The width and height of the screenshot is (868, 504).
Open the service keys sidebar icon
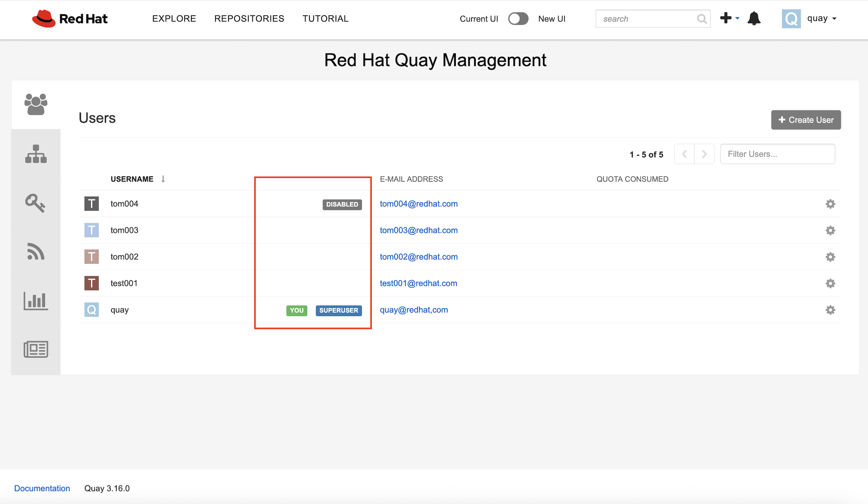(35, 203)
